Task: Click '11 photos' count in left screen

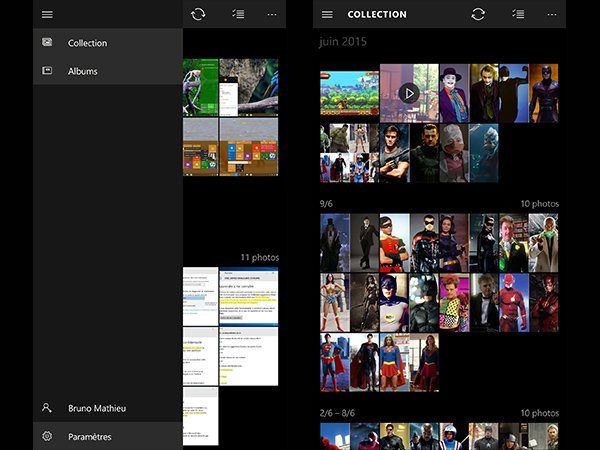Action: pyautogui.click(x=260, y=258)
